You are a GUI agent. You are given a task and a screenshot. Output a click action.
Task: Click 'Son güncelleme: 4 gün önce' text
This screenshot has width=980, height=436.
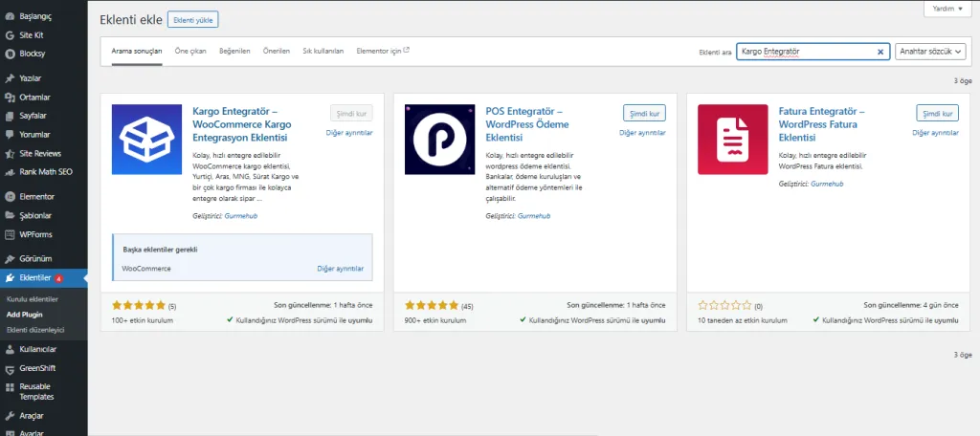[x=911, y=305]
